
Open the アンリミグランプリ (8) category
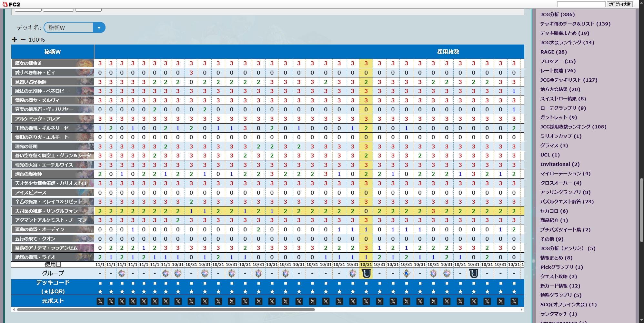point(566,192)
